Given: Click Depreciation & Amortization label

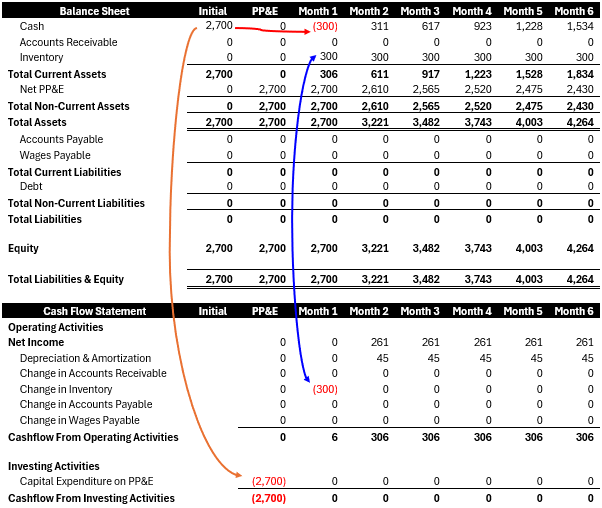Looking at the screenshot, I should pyautogui.click(x=85, y=358).
